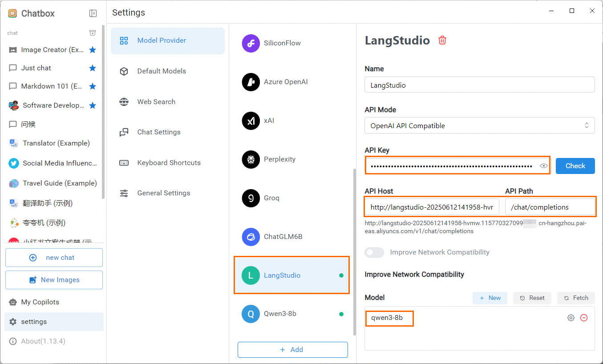The height and width of the screenshot is (364, 603).
Task: Show the hidden API key
Action: pyautogui.click(x=543, y=166)
